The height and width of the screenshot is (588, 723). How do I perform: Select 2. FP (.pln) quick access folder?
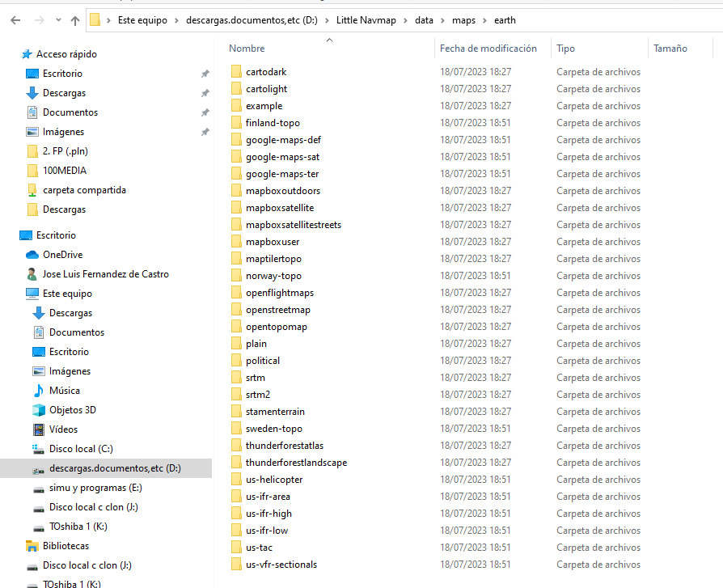point(66,151)
